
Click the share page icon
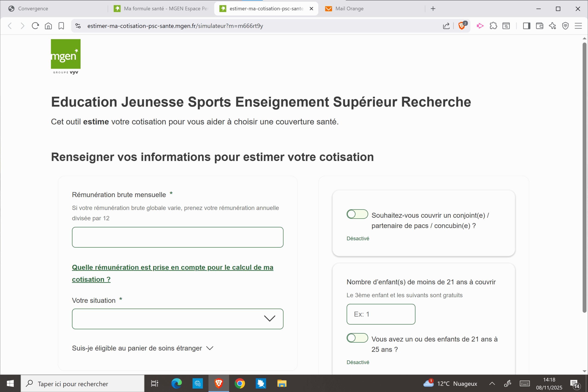tap(446, 26)
